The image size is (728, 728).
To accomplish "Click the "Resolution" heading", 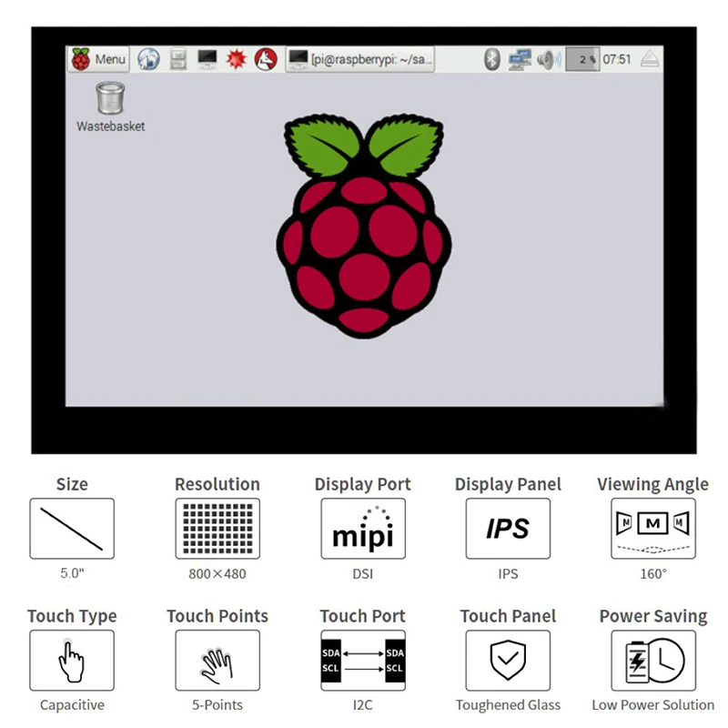I will [217, 484].
